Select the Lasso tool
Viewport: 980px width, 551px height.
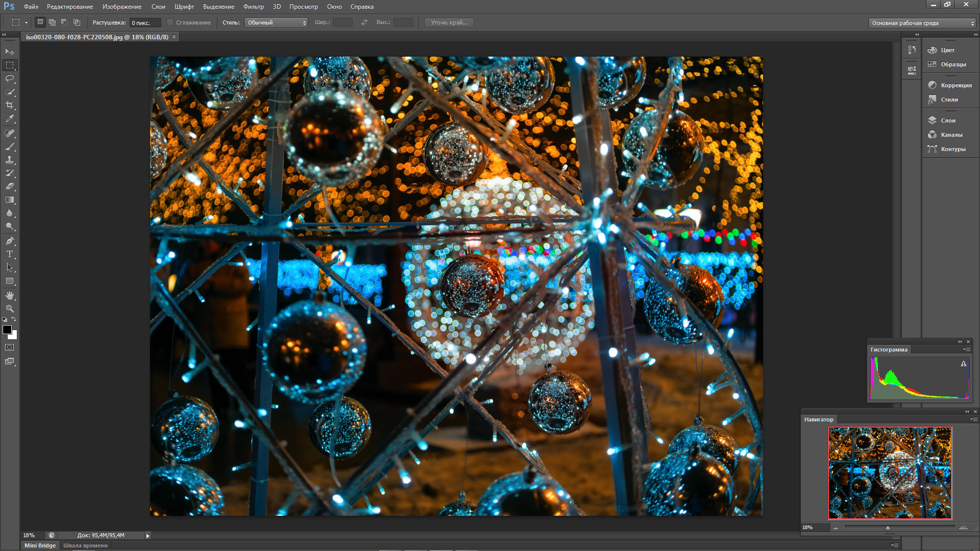(x=10, y=79)
